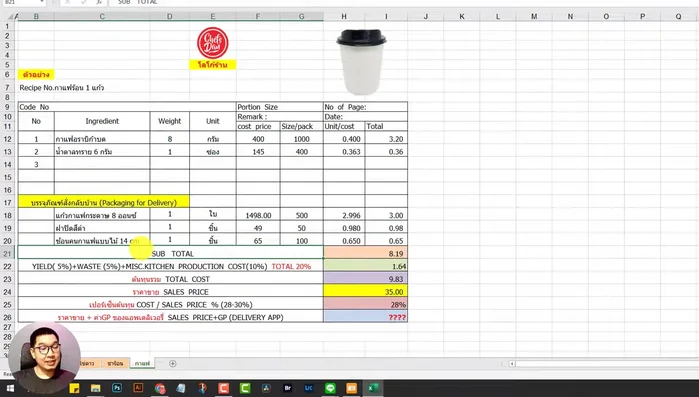Open the Name Box dropdown arrow
Screen dimensions: 699x397
point(42,2)
